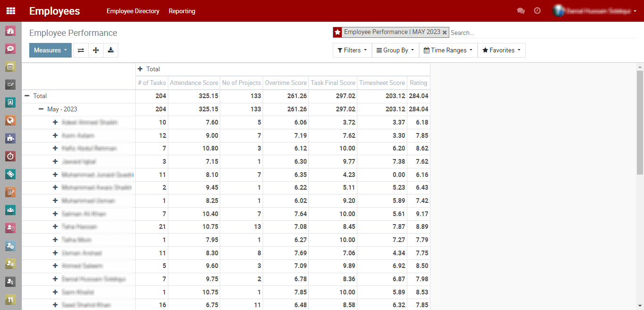
Task: Open the Time Ranges dropdown
Action: [448, 50]
